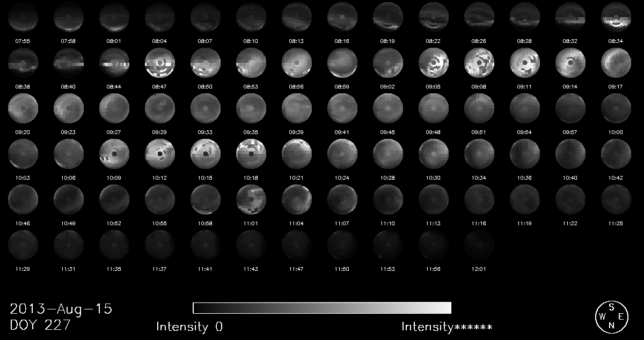Click the 2013-Aug-15 date label
This screenshot has width=644, height=340.
tap(61, 309)
